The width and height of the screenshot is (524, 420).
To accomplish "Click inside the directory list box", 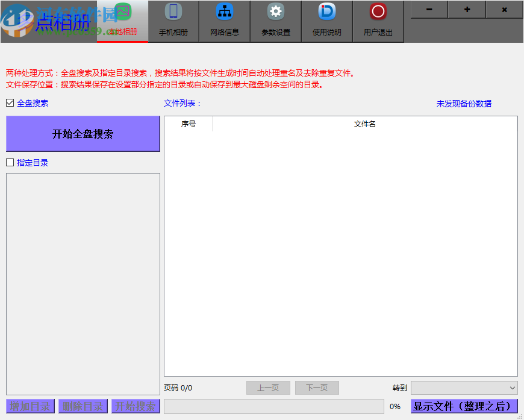I will [83, 283].
